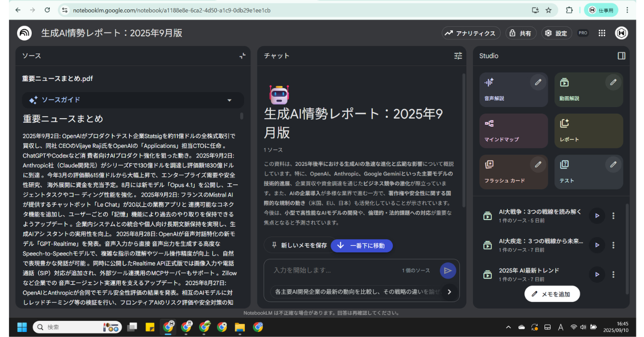Send the chat message with the paper plane icon

448,270
